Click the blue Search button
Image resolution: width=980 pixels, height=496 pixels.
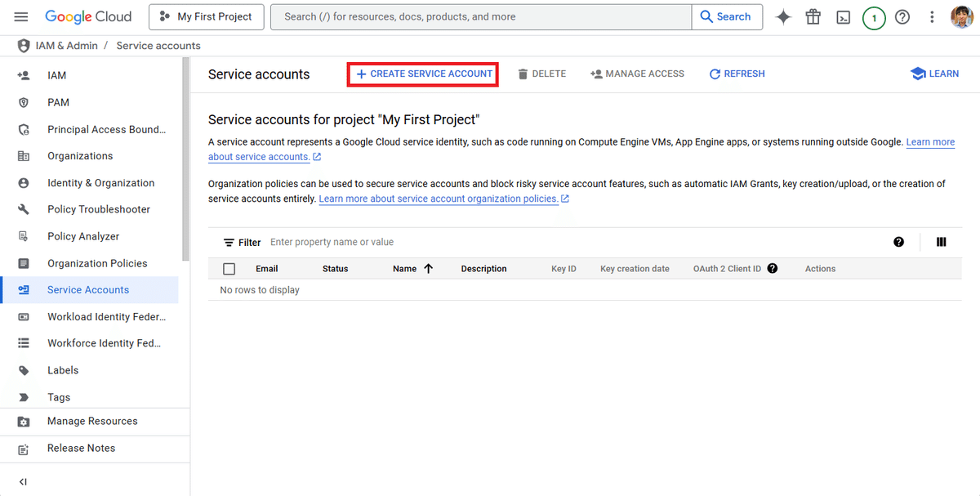coord(727,16)
